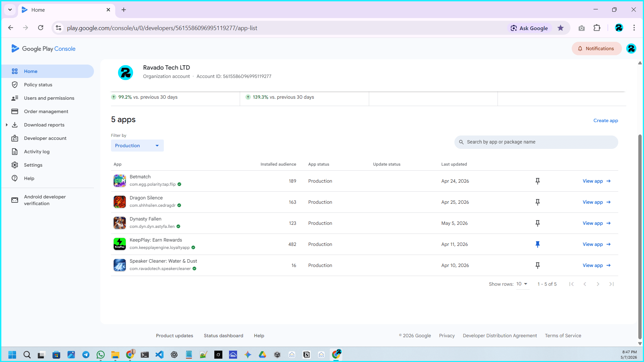
Task: Click the Dynasty Fallen app icon
Action: point(119,223)
